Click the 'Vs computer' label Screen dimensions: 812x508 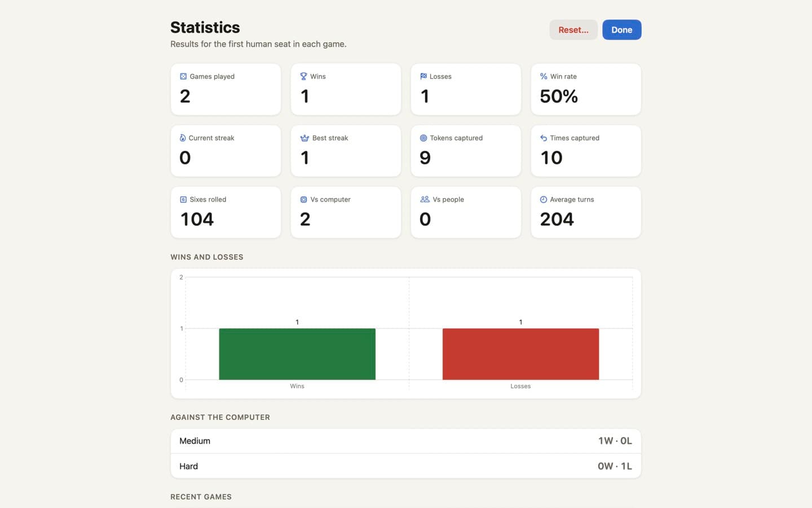click(x=330, y=199)
